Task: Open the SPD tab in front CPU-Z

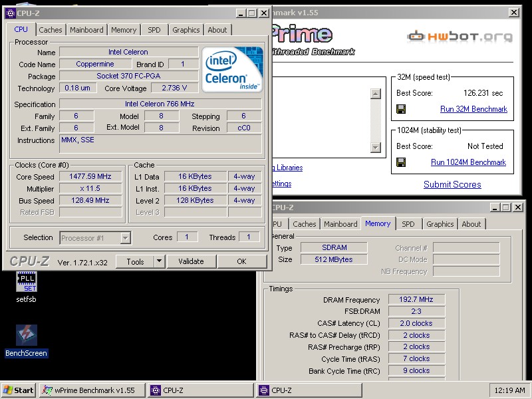Action: pyautogui.click(x=154, y=30)
